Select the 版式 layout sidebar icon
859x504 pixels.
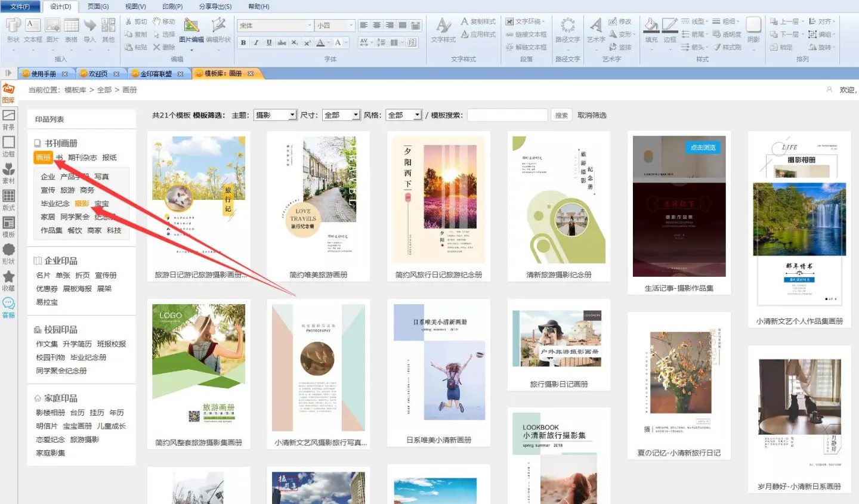pyautogui.click(x=8, y=200)
